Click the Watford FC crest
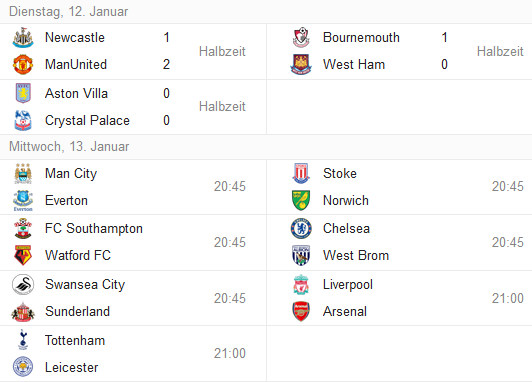 coord(23,255)
